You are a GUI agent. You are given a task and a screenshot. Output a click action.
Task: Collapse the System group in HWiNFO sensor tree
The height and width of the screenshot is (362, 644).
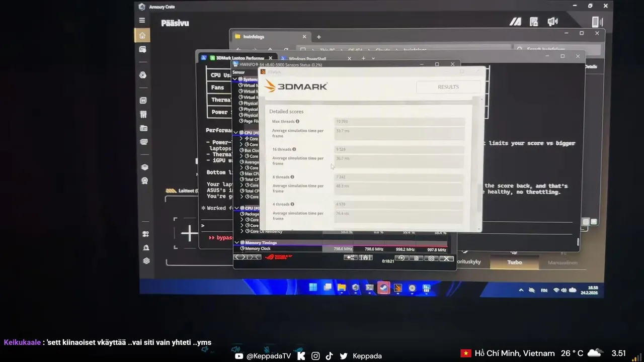coord(235,79)
